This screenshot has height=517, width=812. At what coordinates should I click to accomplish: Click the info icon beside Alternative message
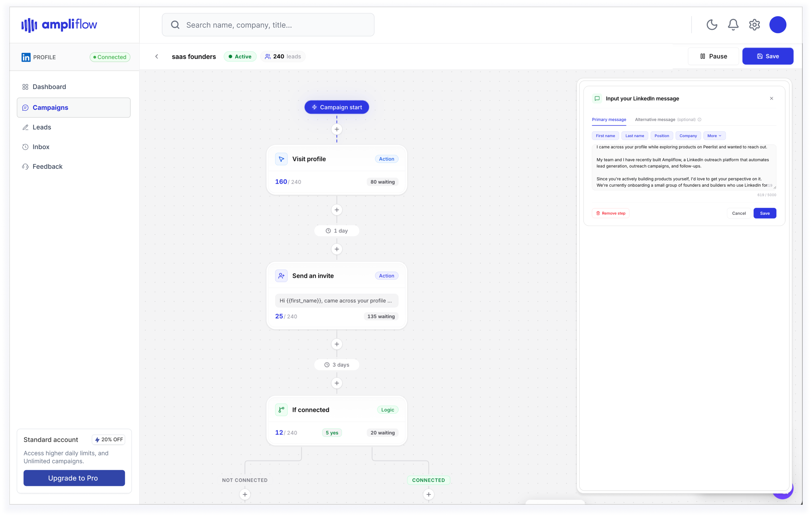(x=699, y=119)
